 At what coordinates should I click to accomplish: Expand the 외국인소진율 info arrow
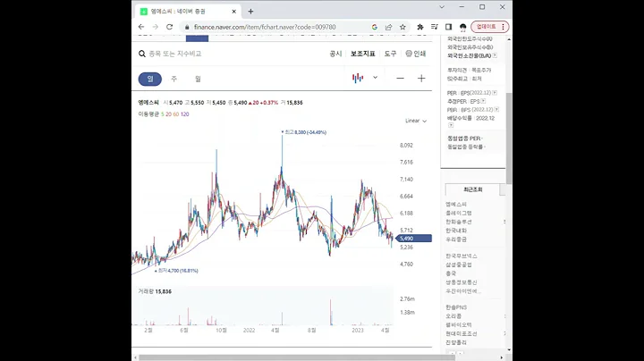tap(495, 55)
